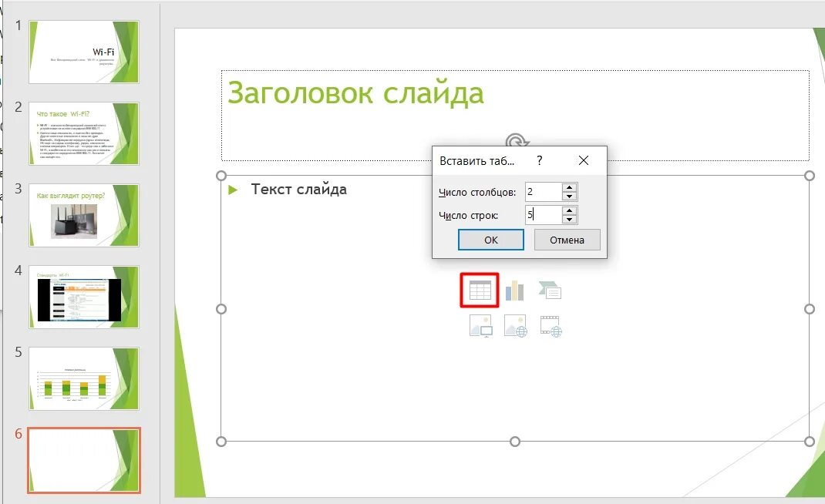The height and width of the screenshot is (504, 825).
Task: Decrease the Число строк value
Action: click(x=569, y=220)
